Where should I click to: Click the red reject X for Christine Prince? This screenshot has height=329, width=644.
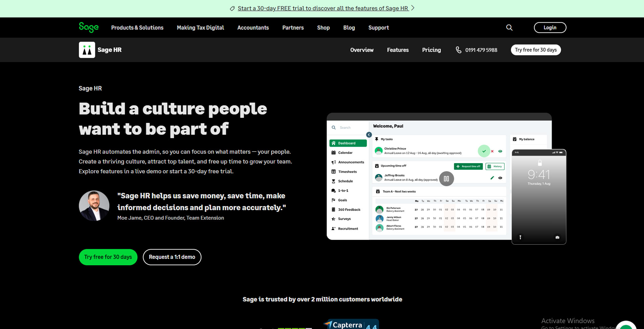click(492, 151)
